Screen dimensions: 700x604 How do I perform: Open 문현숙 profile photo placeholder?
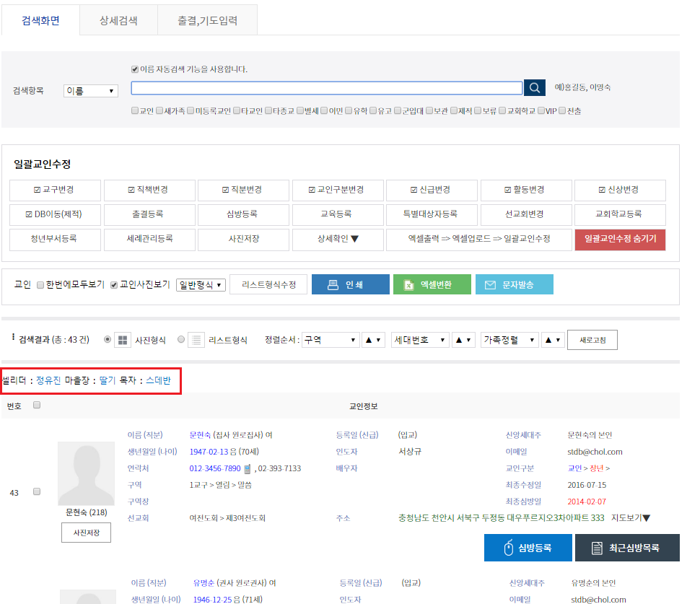point(86,473)
